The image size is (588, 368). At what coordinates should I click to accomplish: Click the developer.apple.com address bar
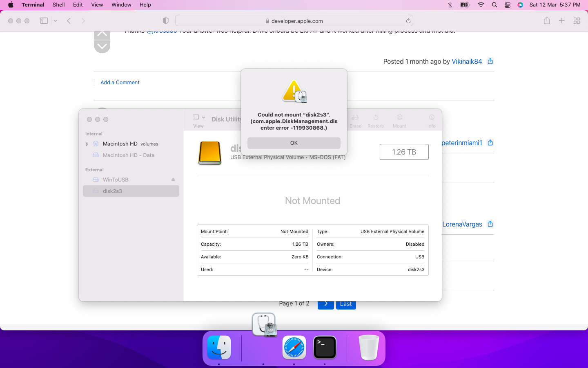[x=294, y=21]
